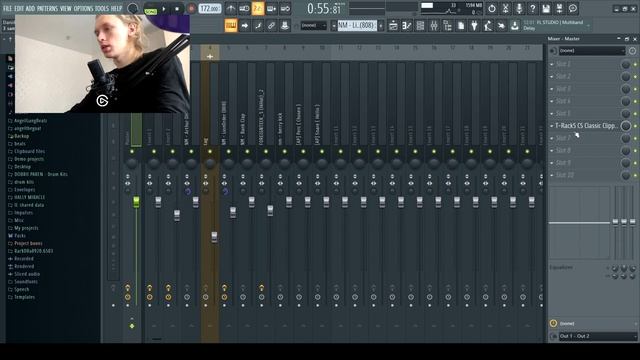Toggle enable LED for effect Slot 10
Viewport: 640px width, 360px height.
pos(635,176)
